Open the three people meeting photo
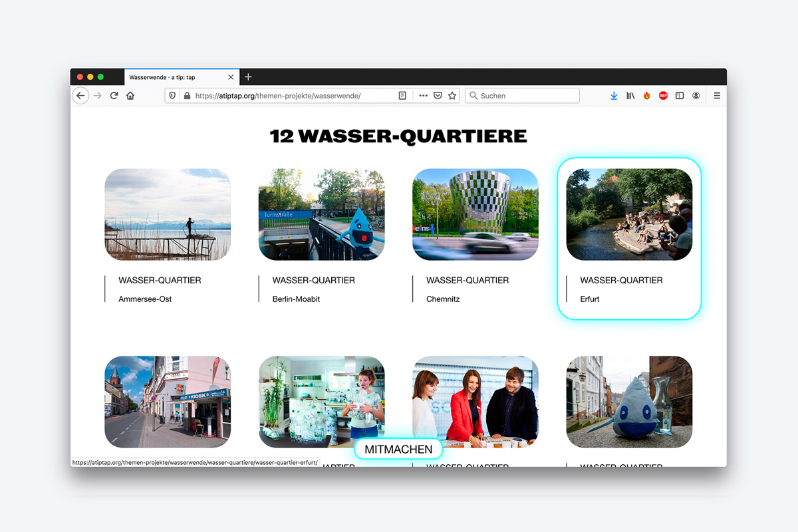 click(x=475, y=402)
